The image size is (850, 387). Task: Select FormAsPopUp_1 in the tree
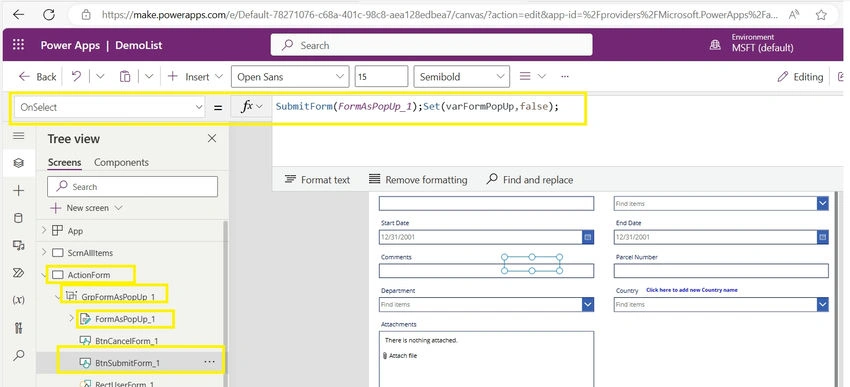pyautogui.click(x=125, y=319)
